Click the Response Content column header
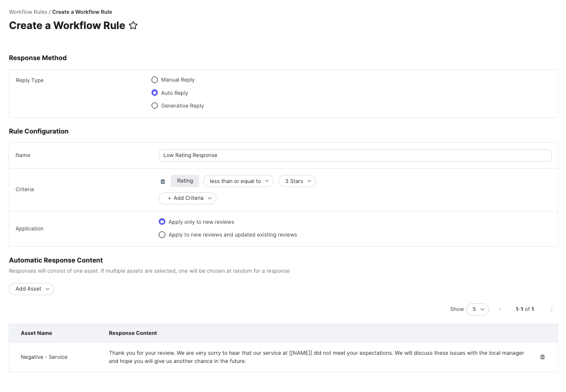The height and width of the screenshot is (392, 566). tap(133, 333)
